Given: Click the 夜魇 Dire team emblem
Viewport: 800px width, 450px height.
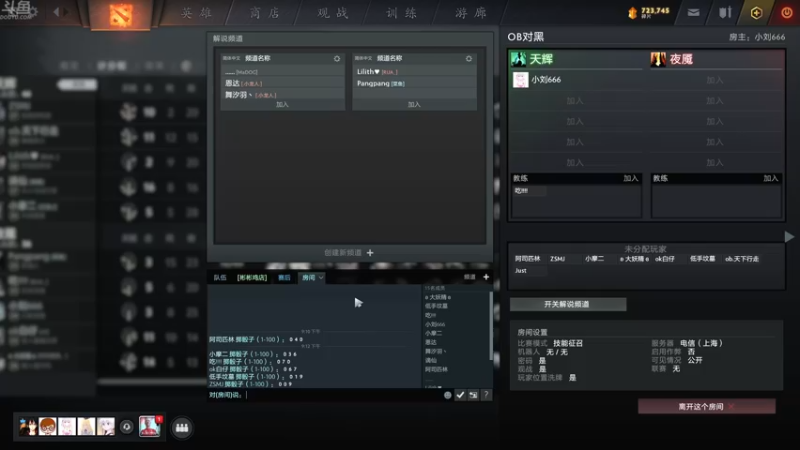Looking at the screenshot, I should coord(658,59).
